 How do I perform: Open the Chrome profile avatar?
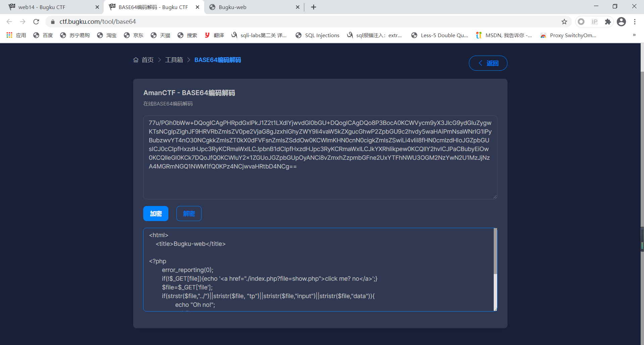(621, 22)
